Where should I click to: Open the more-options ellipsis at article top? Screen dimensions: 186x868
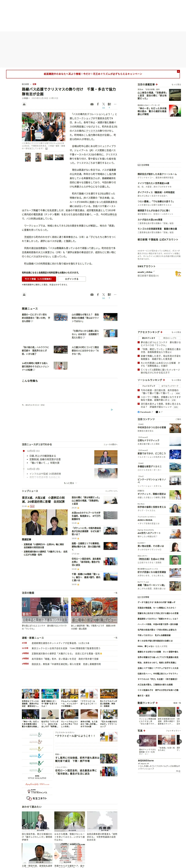(x=115, y=104)
